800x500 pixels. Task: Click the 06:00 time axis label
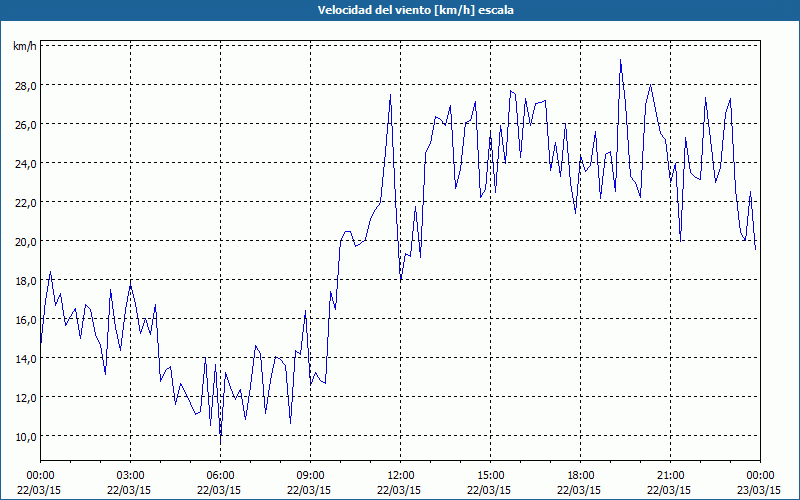pos(220,476)
